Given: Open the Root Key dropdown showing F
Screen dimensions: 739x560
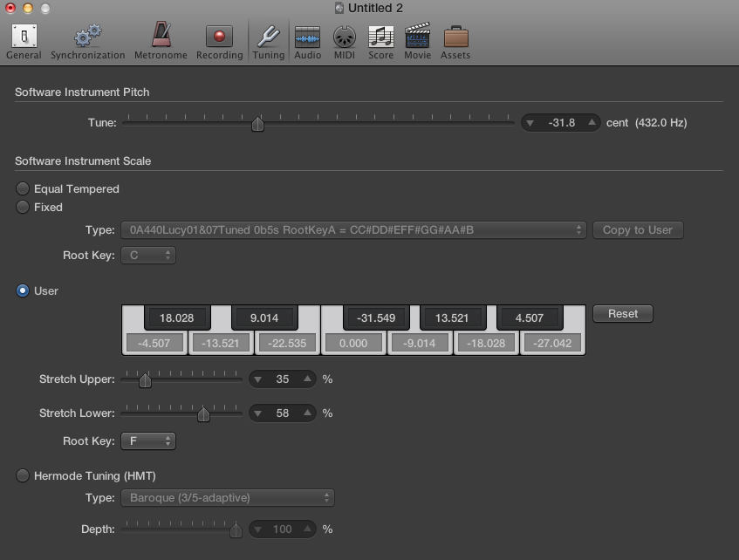Looking at the screenshot, I should (x=147, y=441).
